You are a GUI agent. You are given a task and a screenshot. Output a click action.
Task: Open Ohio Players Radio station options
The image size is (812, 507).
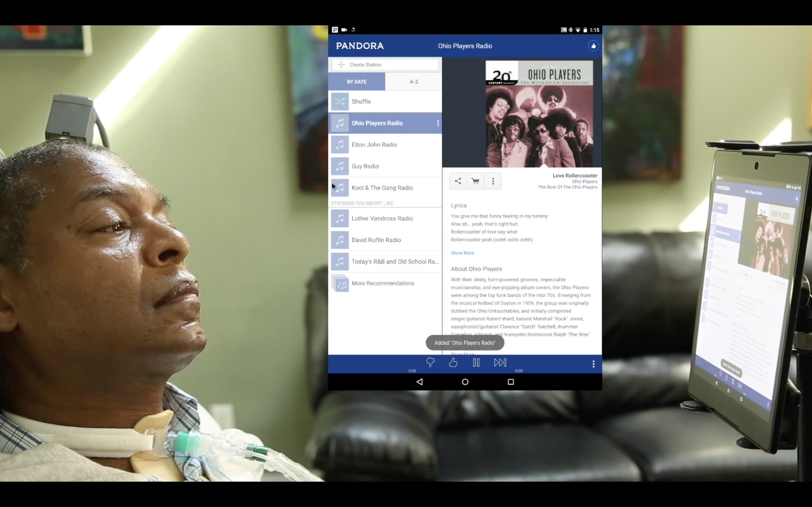tap(438, 123)
